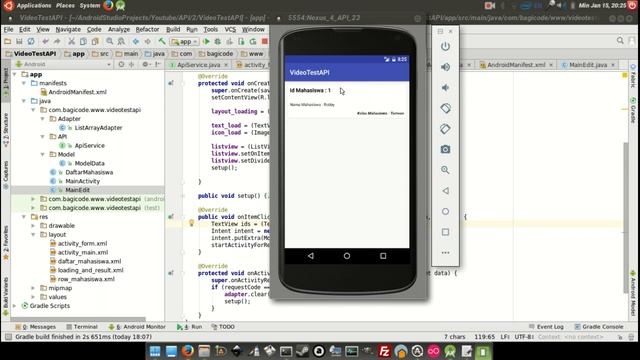Tap Android home button on phone screen
The width and height of the screenshot is (640, 360).
pyautogui.click(x=347, y=256)
